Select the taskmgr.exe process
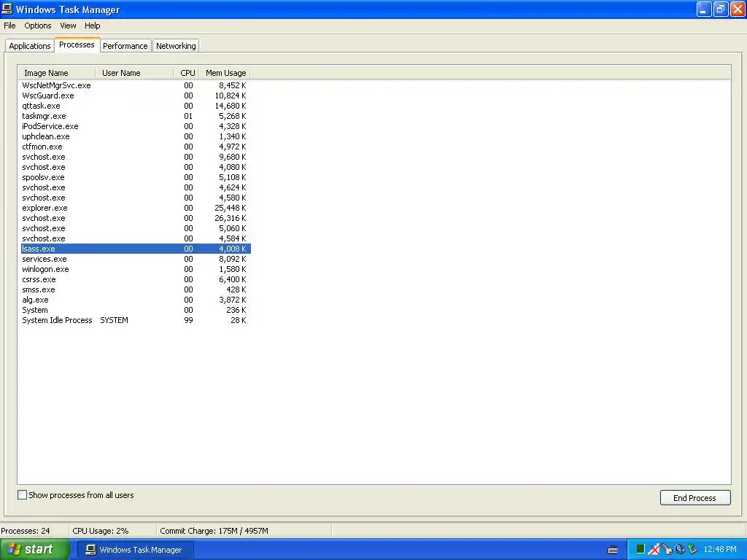Image resolution: width=747 pixels, height=560 pixels. pyautogui.click(x=135, y=116)
